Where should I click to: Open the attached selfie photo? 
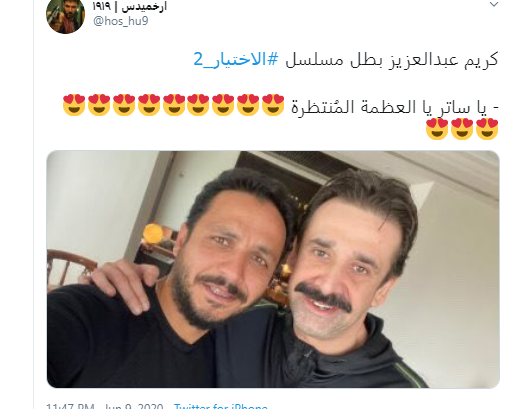coord(273,269)
